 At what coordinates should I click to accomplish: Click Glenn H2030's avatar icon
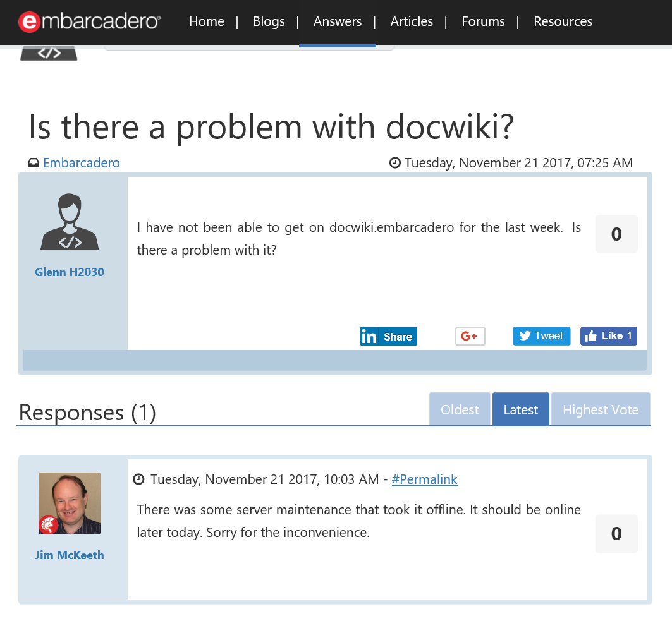[70, 222]
